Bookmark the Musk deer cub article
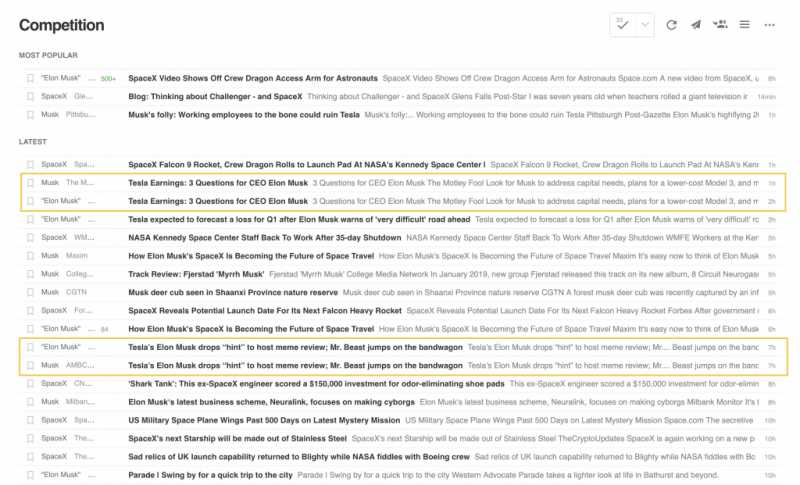 tap(30, 292)
